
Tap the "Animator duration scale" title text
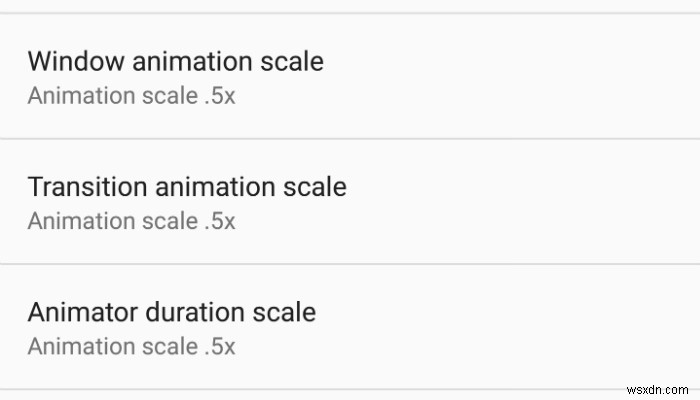coord(171,312)
